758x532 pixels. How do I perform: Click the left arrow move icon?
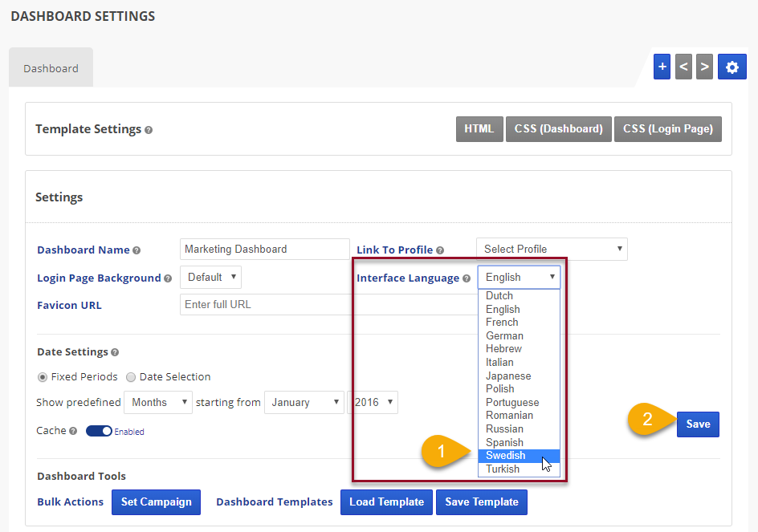pyautogui.click(x=683, y=67)
